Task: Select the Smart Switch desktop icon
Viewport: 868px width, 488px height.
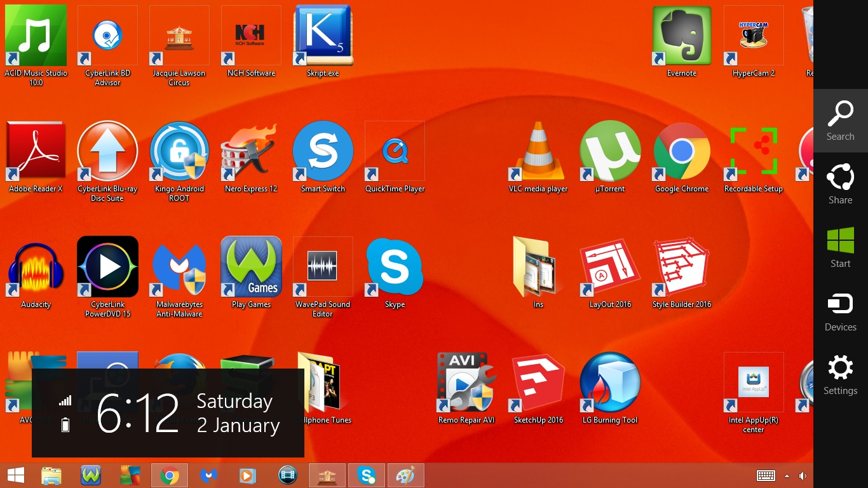Action: click(x=323, y=158)
